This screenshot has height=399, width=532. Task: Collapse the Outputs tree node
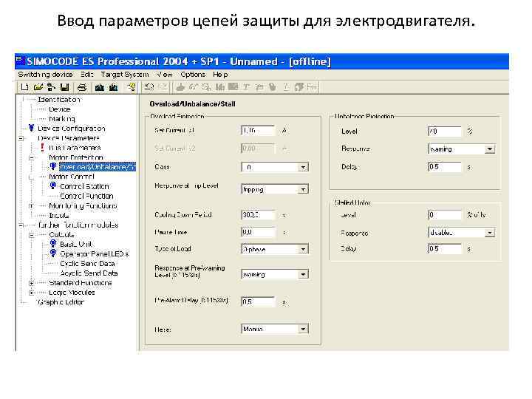click(32, 235)
